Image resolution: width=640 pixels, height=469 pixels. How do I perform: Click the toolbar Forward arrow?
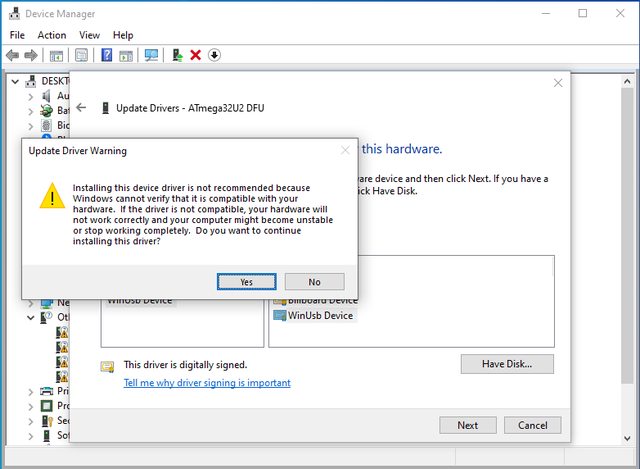point(31,55)
